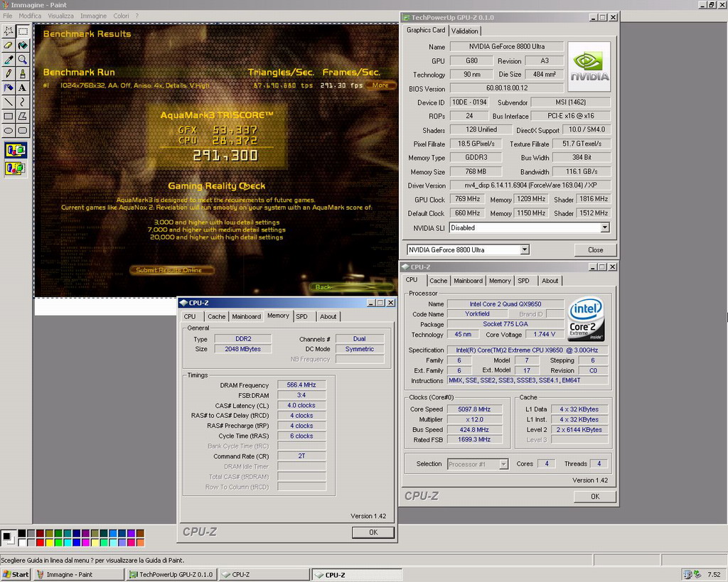Click the NVIDIA logo in GPU-Z
728x582 pixels.
tap(589, 67)
